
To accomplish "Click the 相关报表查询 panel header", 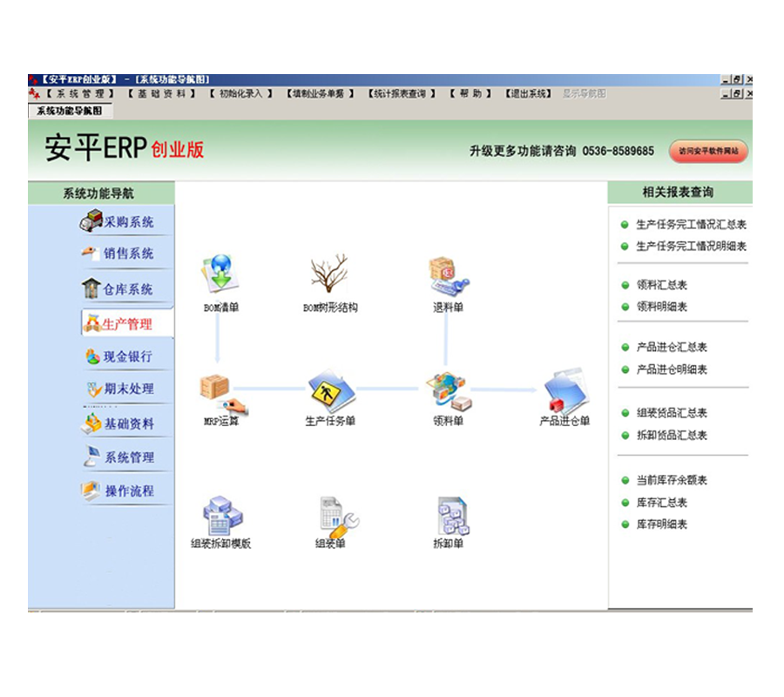I will point(680,193).
